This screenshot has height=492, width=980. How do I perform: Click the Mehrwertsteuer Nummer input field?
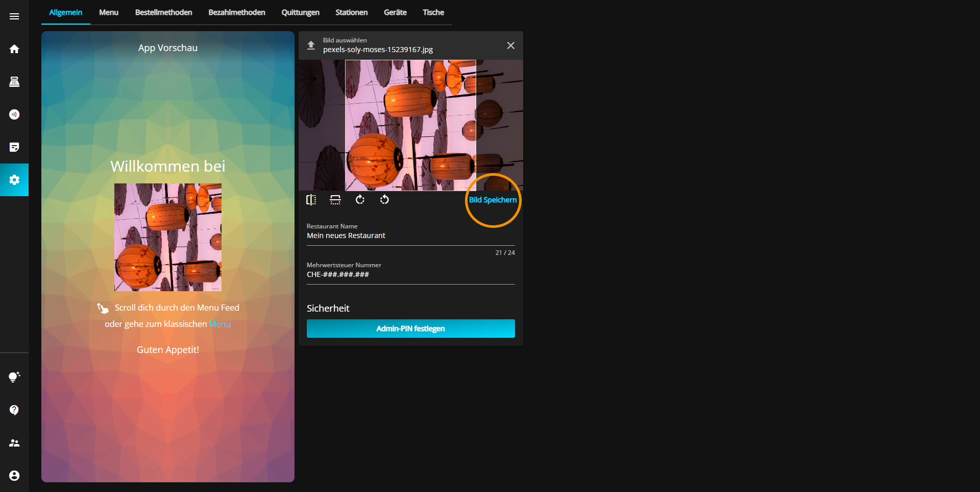(411, 274)
